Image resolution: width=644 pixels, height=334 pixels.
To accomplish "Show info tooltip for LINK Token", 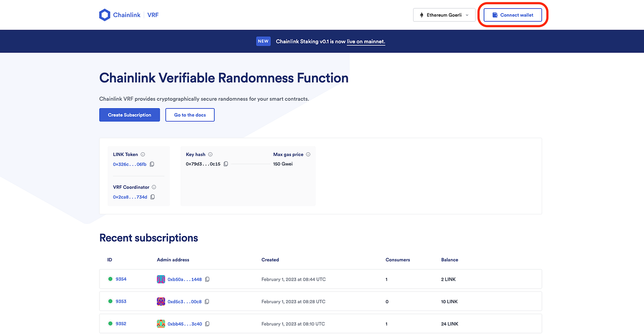I will click(143, 155).
